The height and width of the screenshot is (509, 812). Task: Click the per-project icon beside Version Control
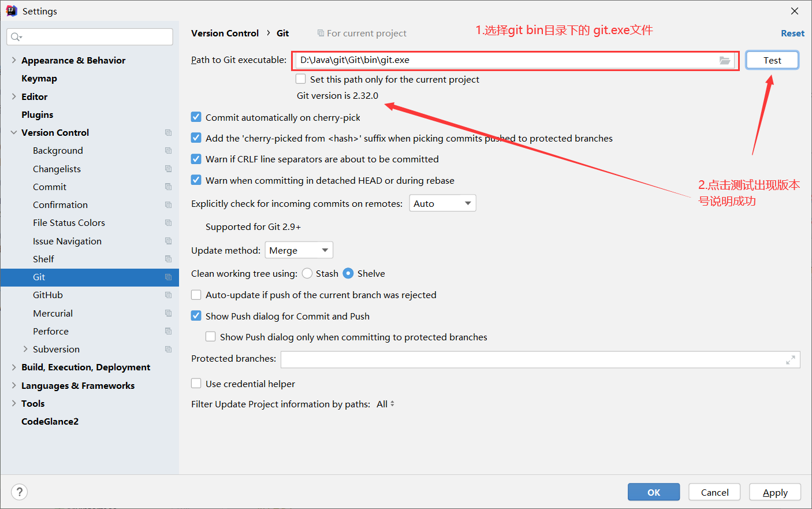click(167, 132)
